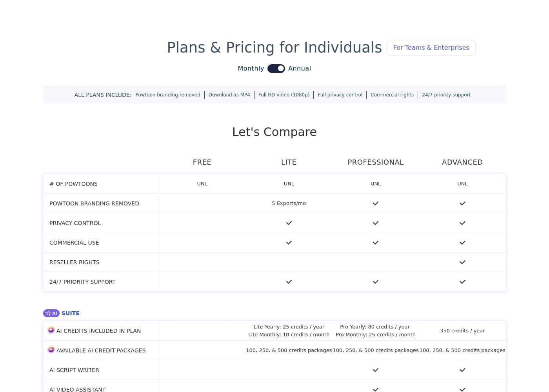Click the Advanced checkmark for Reseller Rights

(x=462, y=262)
